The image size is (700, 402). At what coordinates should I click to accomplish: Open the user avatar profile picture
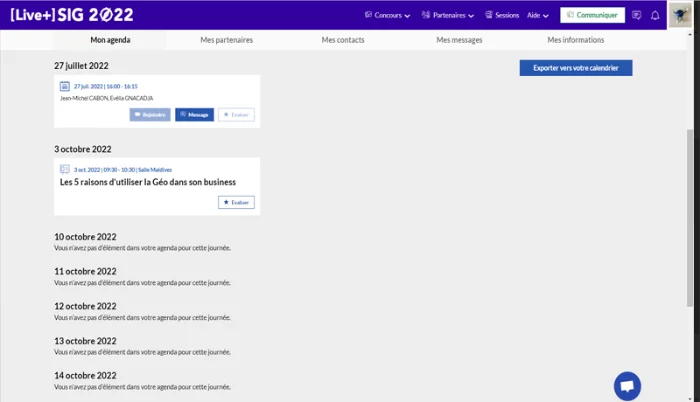(680, 15)
